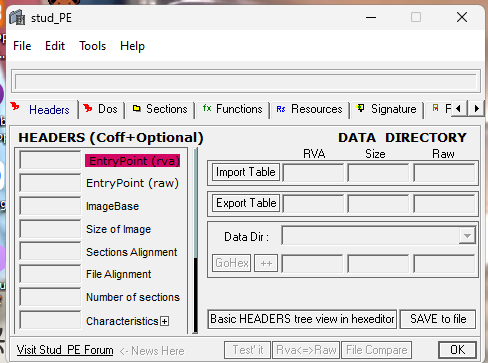Click the Export Table button

tap(246, 203)
